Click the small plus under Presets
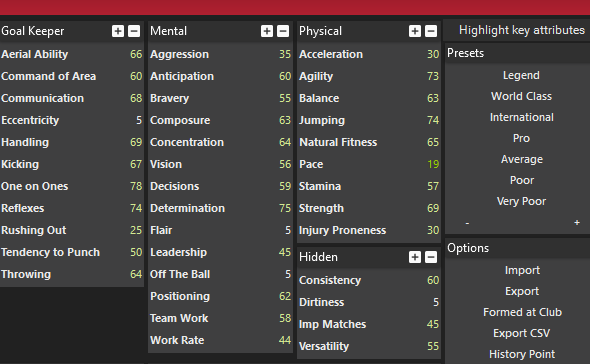The height and width of the screenshot is (364, 590). [577, 223]
